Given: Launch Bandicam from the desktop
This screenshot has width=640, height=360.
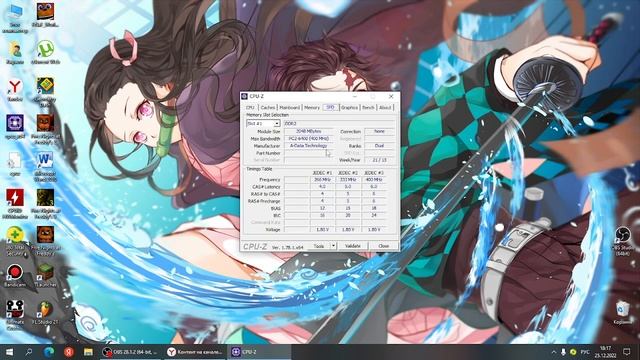Looking at the screenshot, I should click(15, 275).
